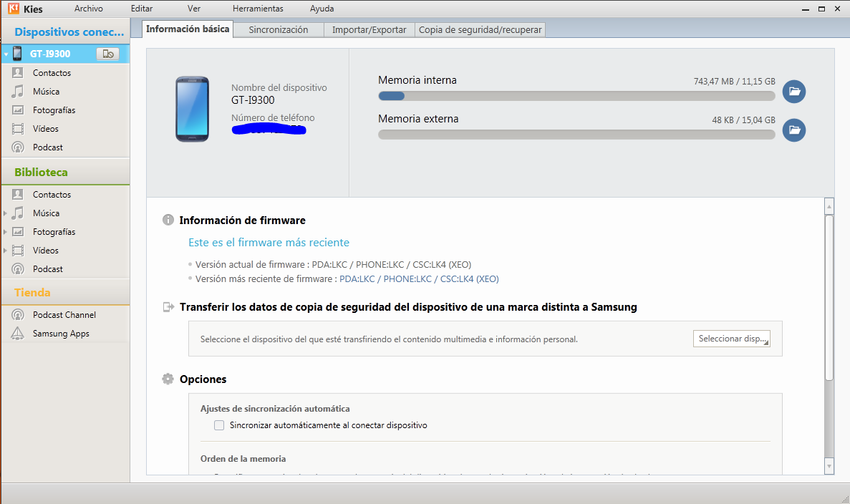Click 'Ajustes de sincronización automática' label

(x=275, y=409)
